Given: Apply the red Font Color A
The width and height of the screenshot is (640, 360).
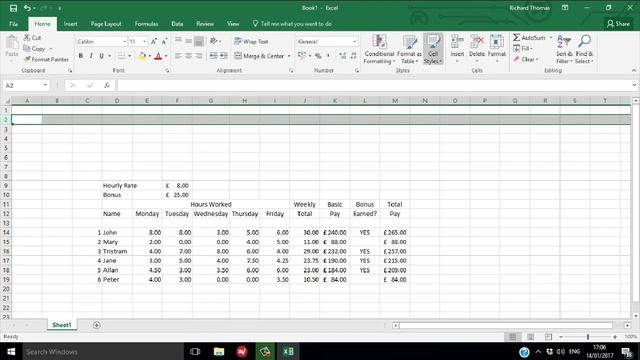Looking at the screenshot, I should click(158, 56).
